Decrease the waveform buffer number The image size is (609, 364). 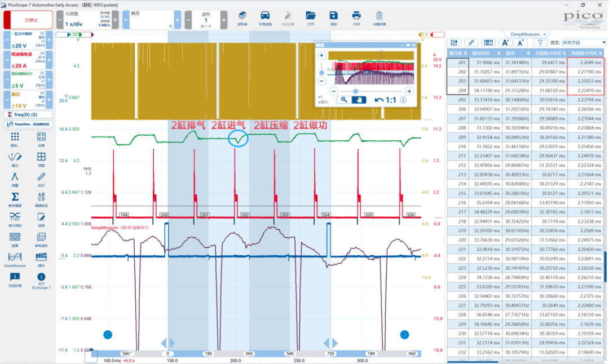click(188, 20)
